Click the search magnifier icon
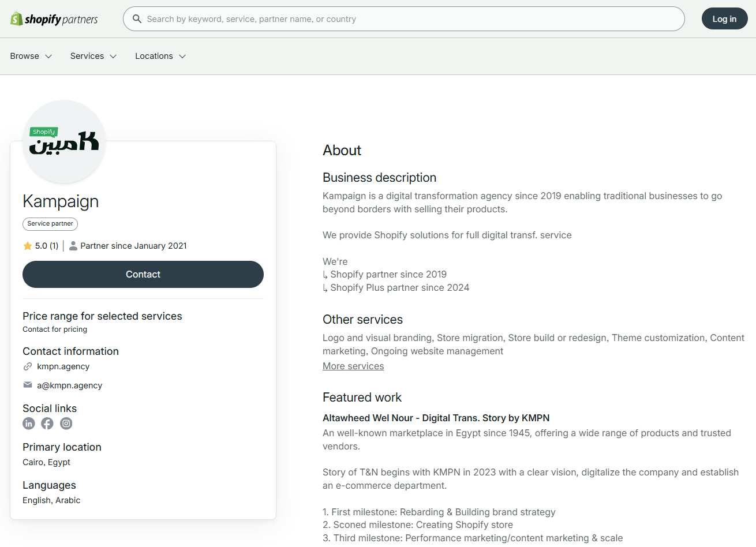This screenshot has width=756, height=547. tap(137, 19)
